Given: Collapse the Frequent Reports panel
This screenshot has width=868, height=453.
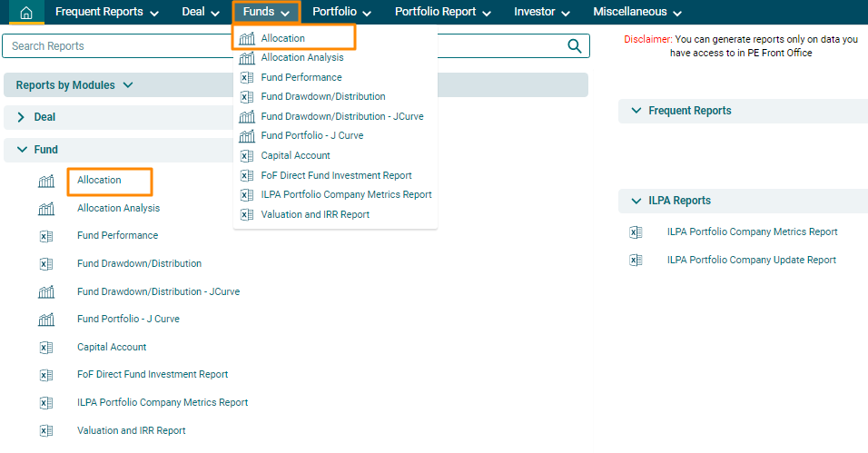Looking at the screenshot, I should coord(636,111).
